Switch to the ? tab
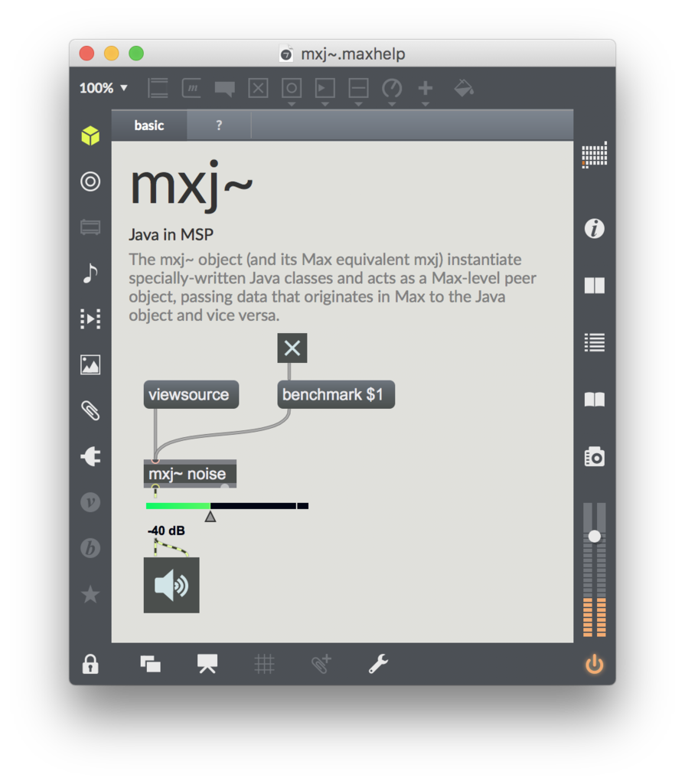This screenshot has width=685, height=784. pos(219,126)
